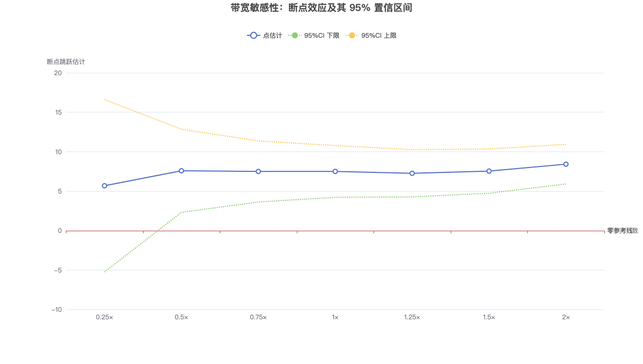The width and height of the screenshot is (643, 364).
Task: Click the yellow 95%CI 上限 legend dot
Action: pyautogui.click(x=352, y=35)
